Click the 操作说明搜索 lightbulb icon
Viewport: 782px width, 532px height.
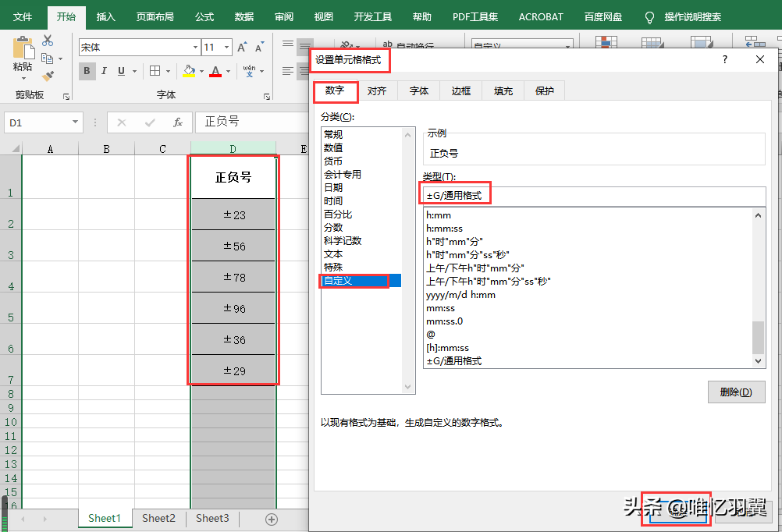point(649,17)
